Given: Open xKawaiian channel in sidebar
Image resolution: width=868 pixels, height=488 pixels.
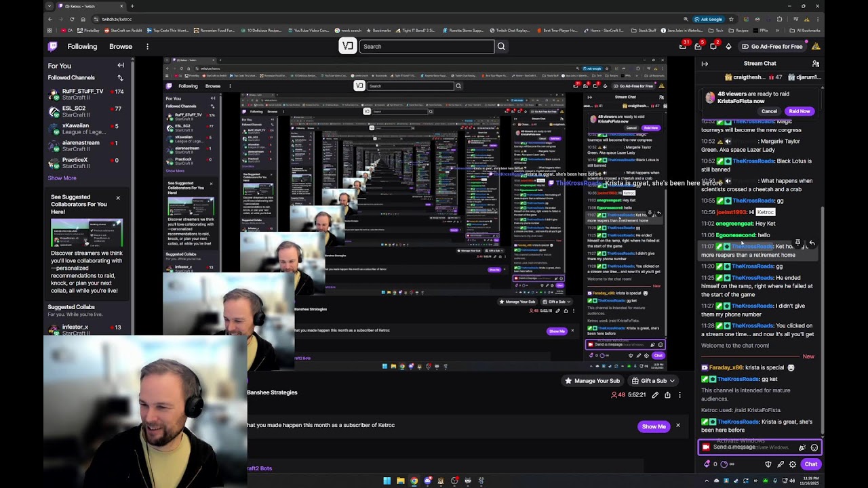Looking at the screenshot, I should (x=87, y=129).
